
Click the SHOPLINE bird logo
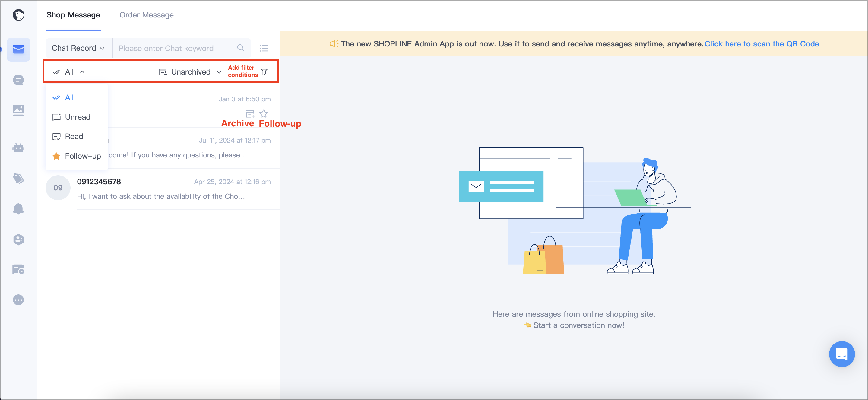(18, 15)
